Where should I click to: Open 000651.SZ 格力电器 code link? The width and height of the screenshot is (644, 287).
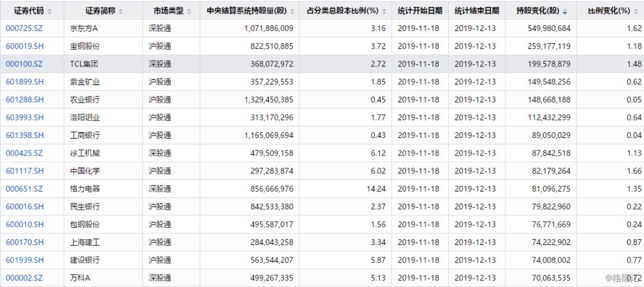pyautogui.click(x=24, y=188)
